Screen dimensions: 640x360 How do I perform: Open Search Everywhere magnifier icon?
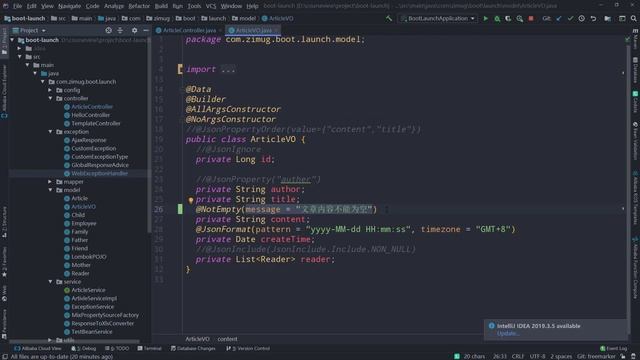(633, 18)
